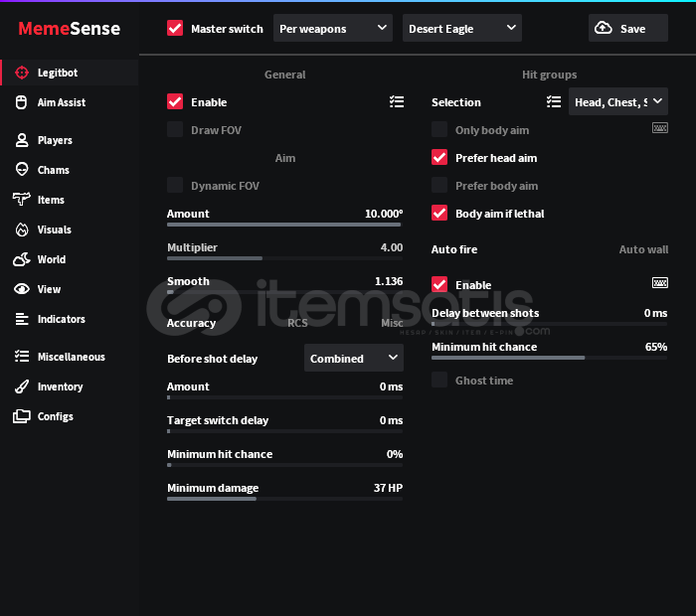Uncheck Body aim if lethal checkbox
The image size is (696, 616).
click(x=439, y=213)
